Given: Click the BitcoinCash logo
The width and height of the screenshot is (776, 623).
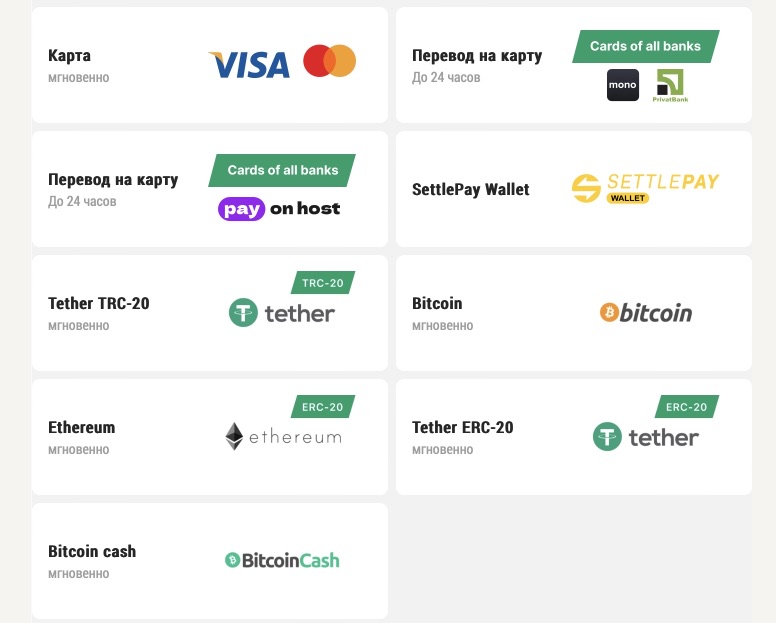Looking at the screenshot, I should (282, 560).
